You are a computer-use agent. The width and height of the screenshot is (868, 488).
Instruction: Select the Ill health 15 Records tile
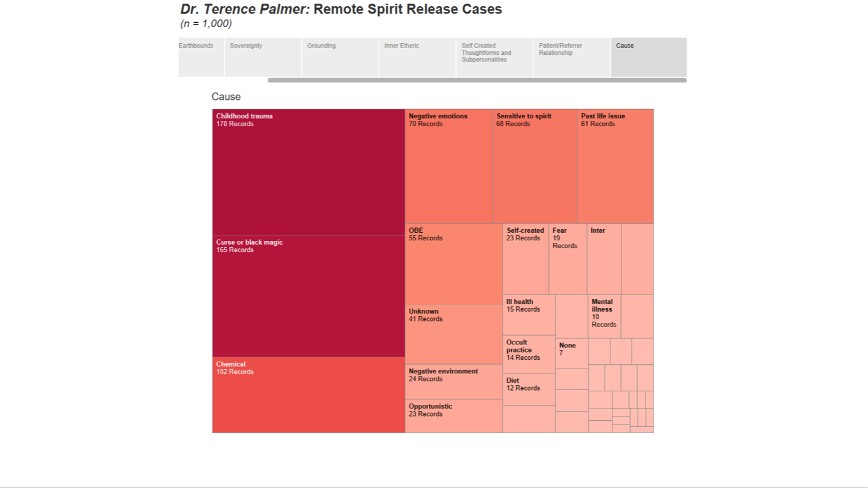[x=529, y=315]
